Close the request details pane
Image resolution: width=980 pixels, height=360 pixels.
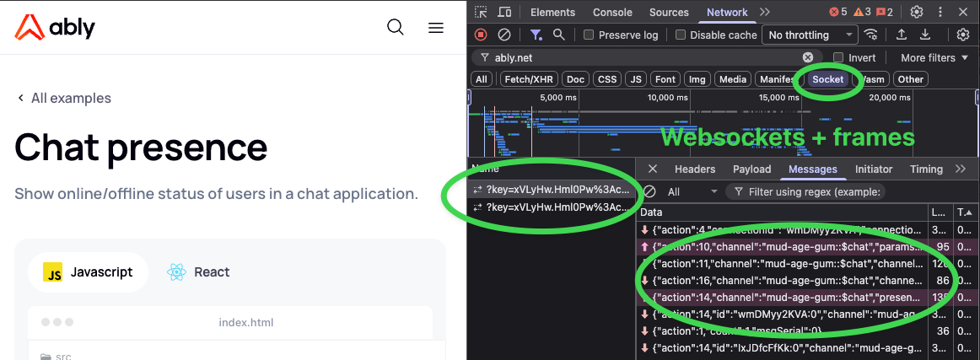[x=653, y=169]
